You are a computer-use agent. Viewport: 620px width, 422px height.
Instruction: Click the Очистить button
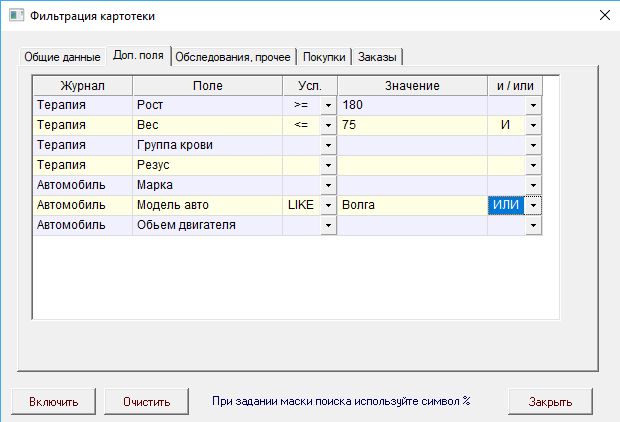point(146,402)
